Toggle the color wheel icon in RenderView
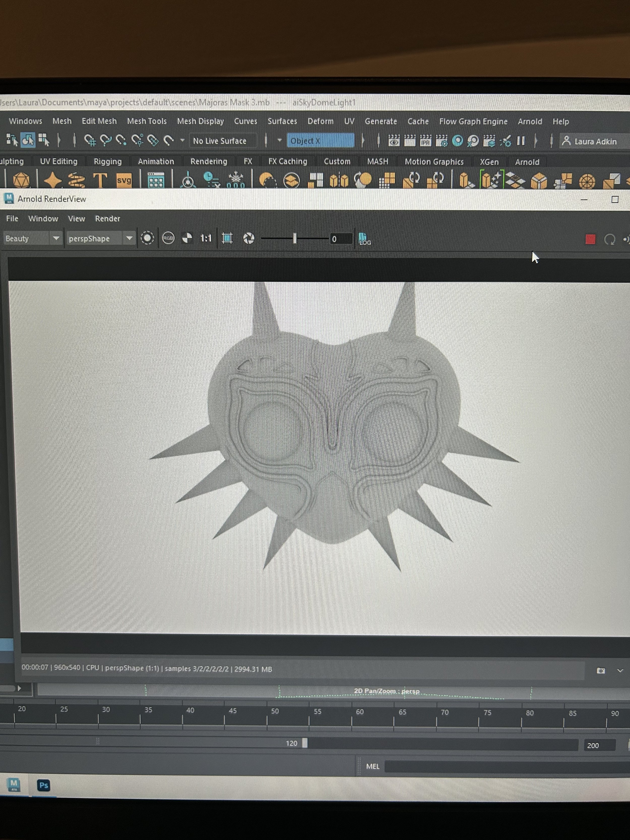 point(248,238)
